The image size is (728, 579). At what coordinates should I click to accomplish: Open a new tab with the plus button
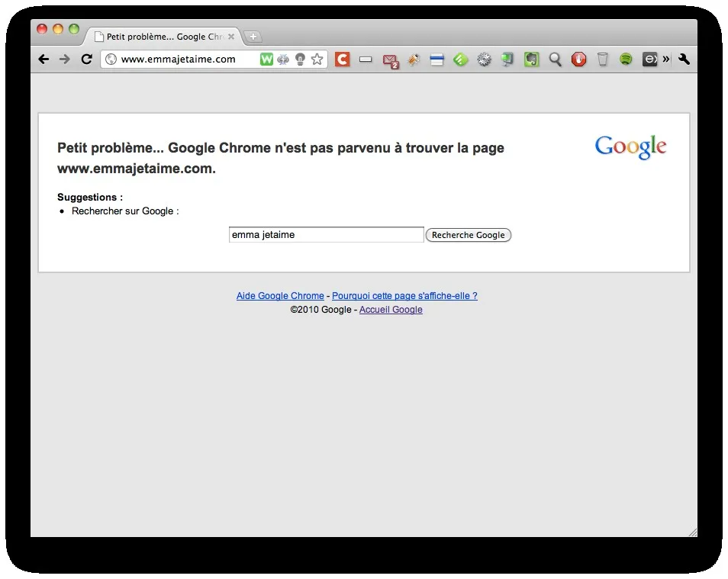pyautogui.click(x=253, y=36)
